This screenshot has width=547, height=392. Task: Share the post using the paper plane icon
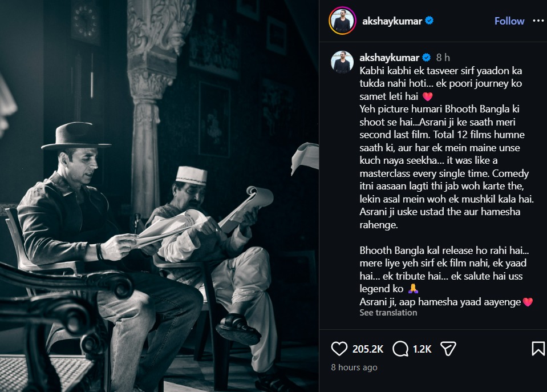click(x=448, y=349)
